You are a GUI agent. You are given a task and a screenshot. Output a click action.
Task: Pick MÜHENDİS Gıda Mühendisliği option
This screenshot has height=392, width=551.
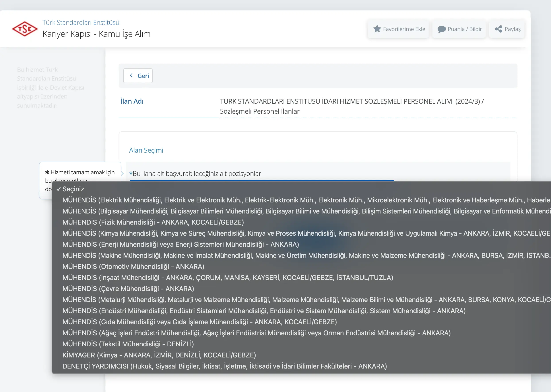click(301, 322)
